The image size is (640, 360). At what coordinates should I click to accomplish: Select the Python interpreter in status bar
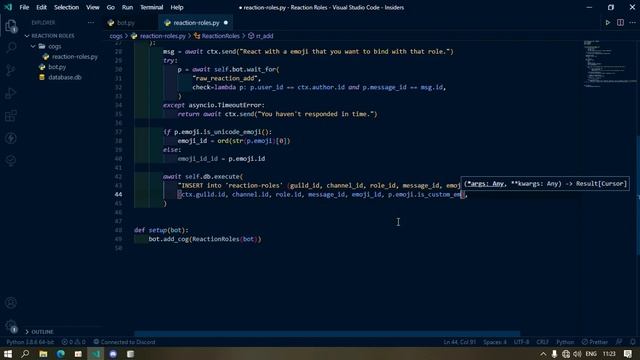pos(30,342)
